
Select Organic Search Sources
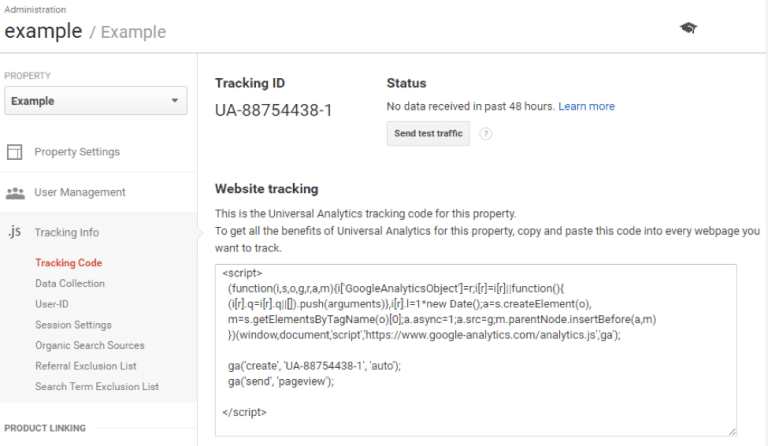click(x=90, y=345)
